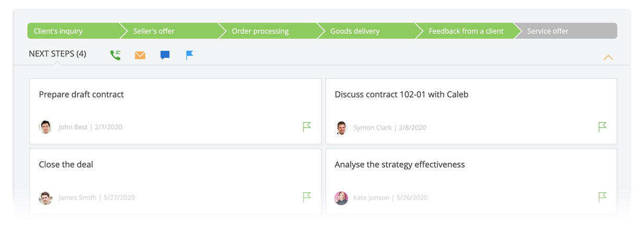The image size is (644, 226).
Task: Click the green phone call icon
Action: pyautogui.click(x=115, y=55)
